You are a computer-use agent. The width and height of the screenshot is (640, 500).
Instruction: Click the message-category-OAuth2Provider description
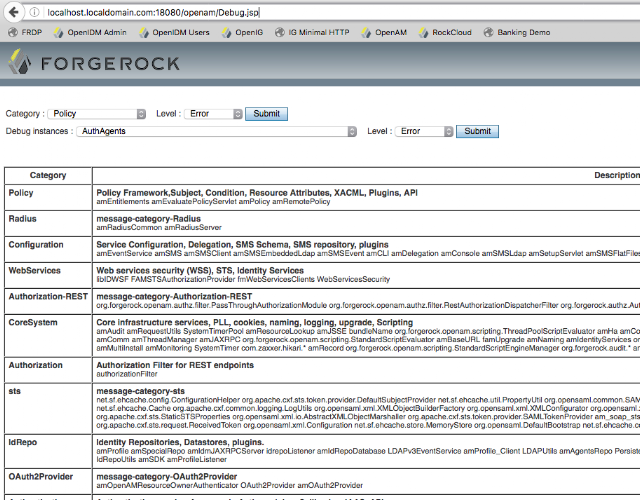tap(167, 477)
